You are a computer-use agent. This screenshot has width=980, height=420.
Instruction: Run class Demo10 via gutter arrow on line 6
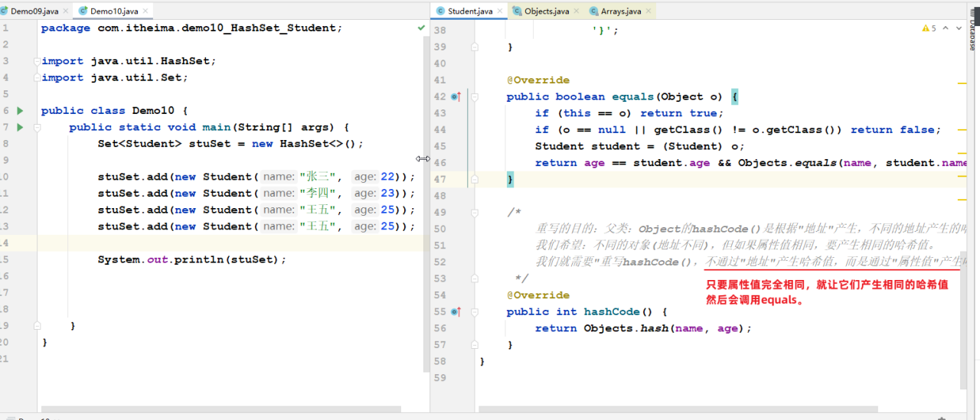click(x=20, y=111)
